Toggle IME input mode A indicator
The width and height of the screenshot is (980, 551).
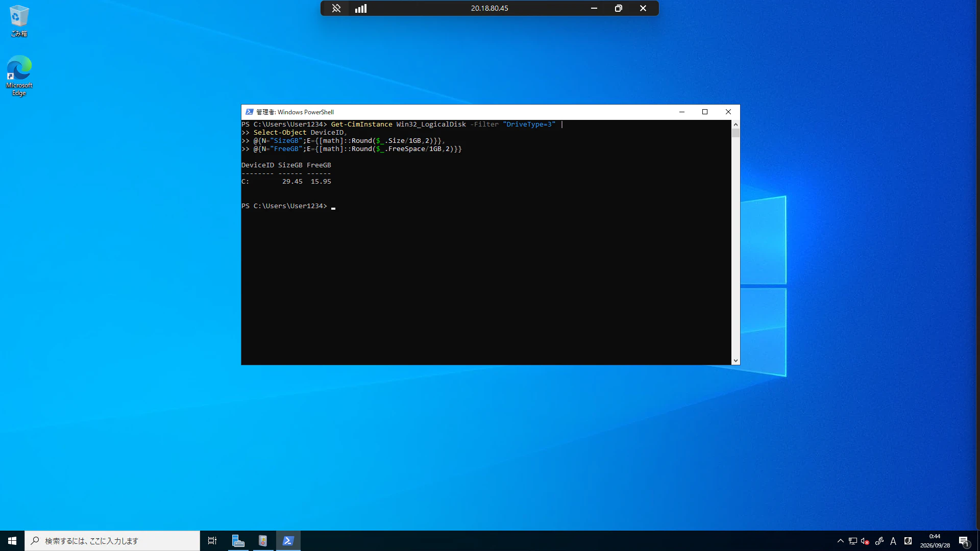point(893,541)
